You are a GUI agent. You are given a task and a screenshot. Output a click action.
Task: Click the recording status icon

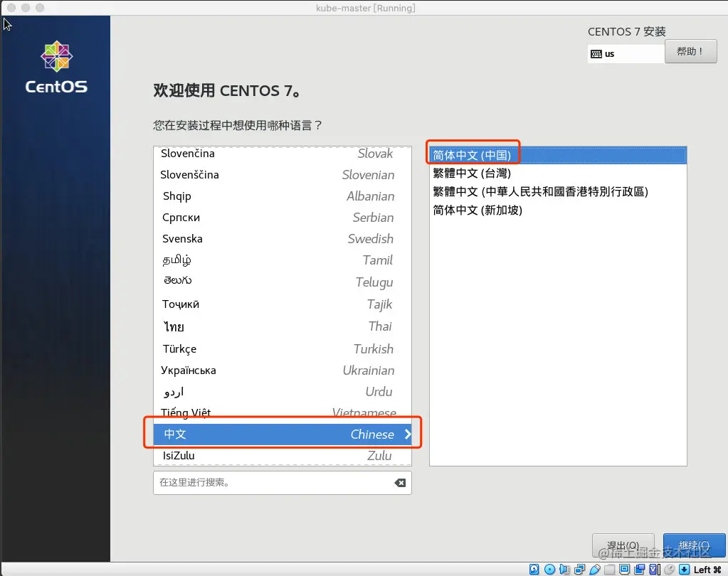coord(640,569)
